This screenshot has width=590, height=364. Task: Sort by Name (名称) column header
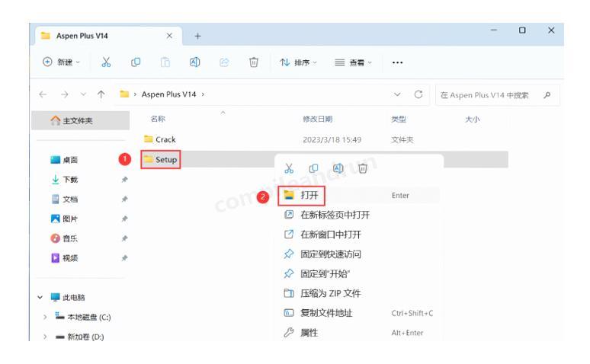click(158, 119)
